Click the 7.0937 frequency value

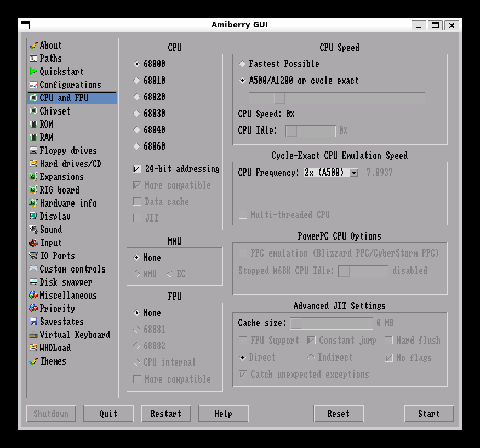[x=380, y=173]
